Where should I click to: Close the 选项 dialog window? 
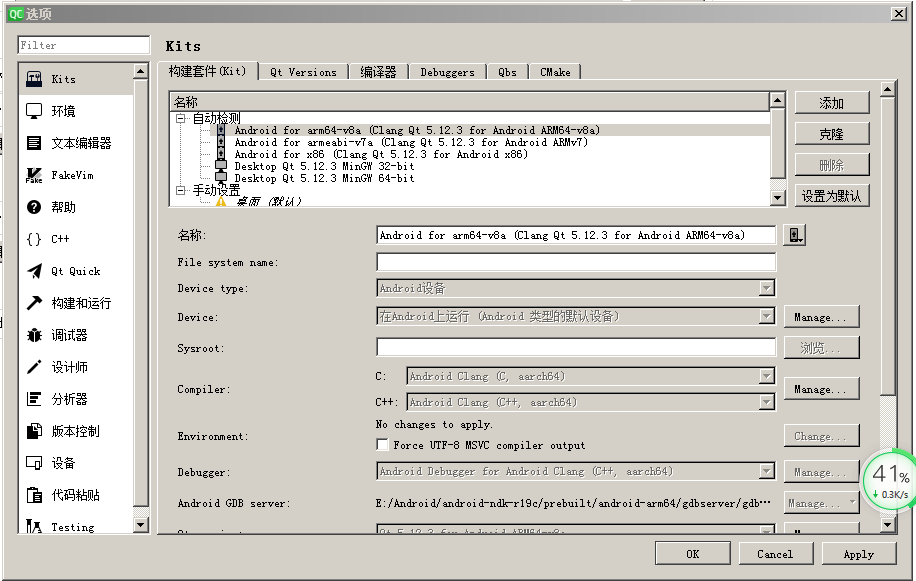pos(899,13)
